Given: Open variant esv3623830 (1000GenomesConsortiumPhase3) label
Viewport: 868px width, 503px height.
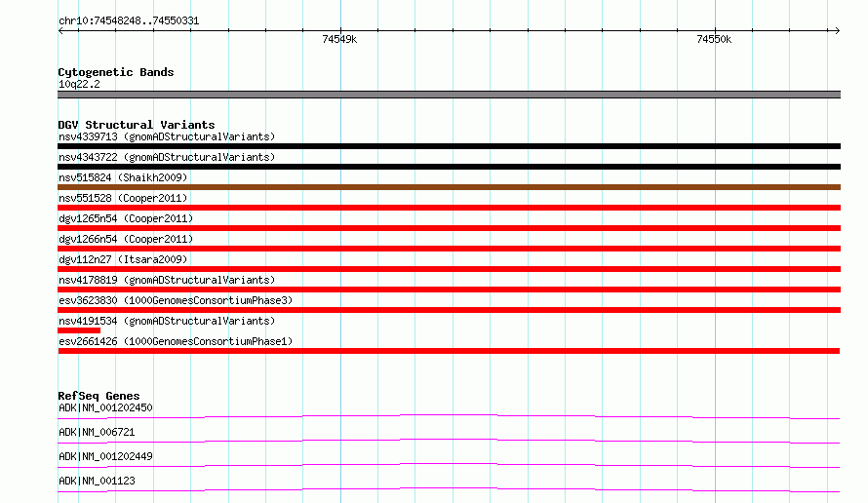Looking at the screenshot, I should tap(176, 300).
